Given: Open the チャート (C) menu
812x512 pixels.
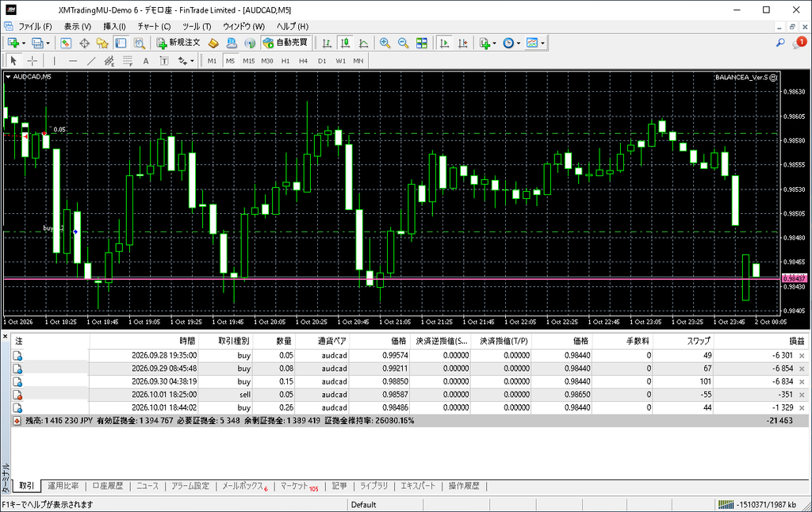Looking at the screenshot, I should pos(154,26).
